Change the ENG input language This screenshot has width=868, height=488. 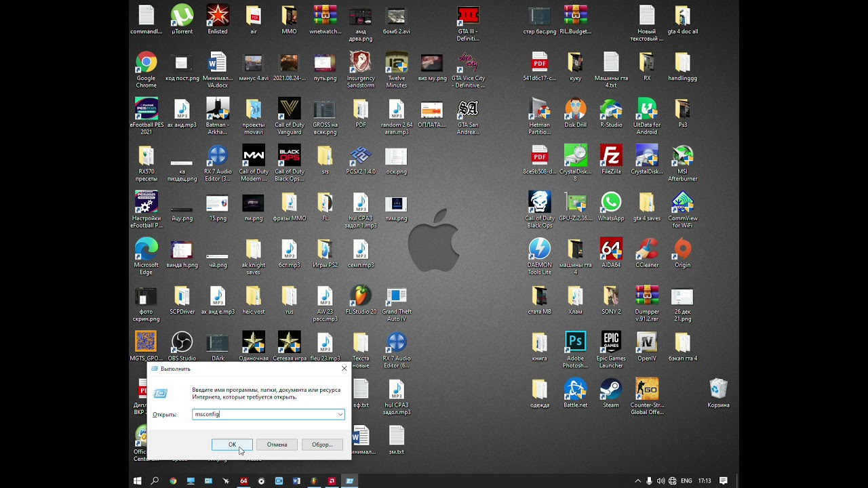click(x=686, y=481)
